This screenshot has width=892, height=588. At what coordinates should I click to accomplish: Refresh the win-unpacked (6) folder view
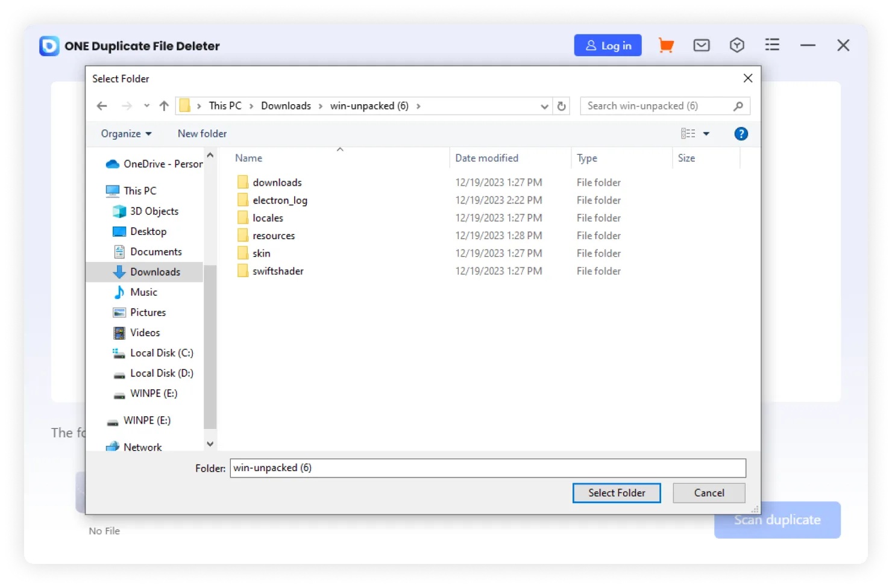562,106
